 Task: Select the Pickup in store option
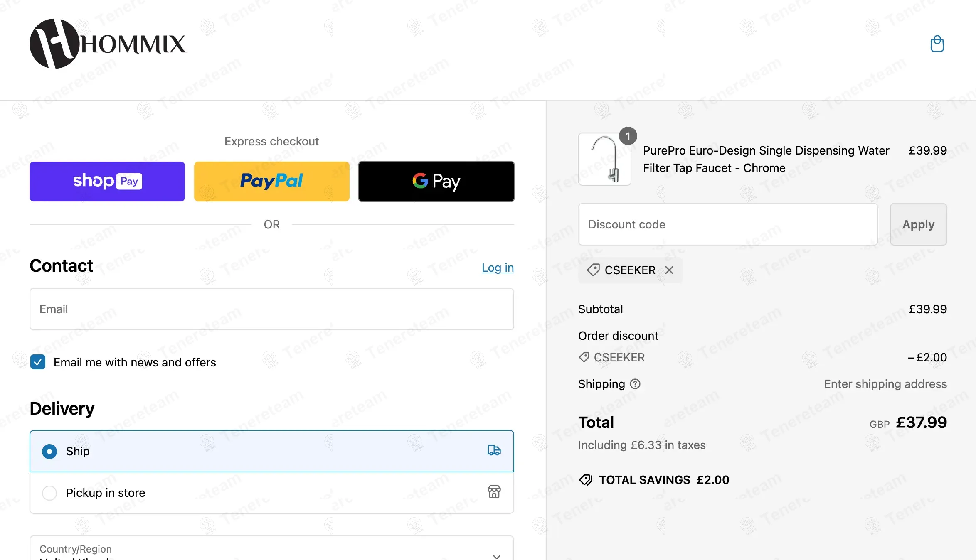49,493
